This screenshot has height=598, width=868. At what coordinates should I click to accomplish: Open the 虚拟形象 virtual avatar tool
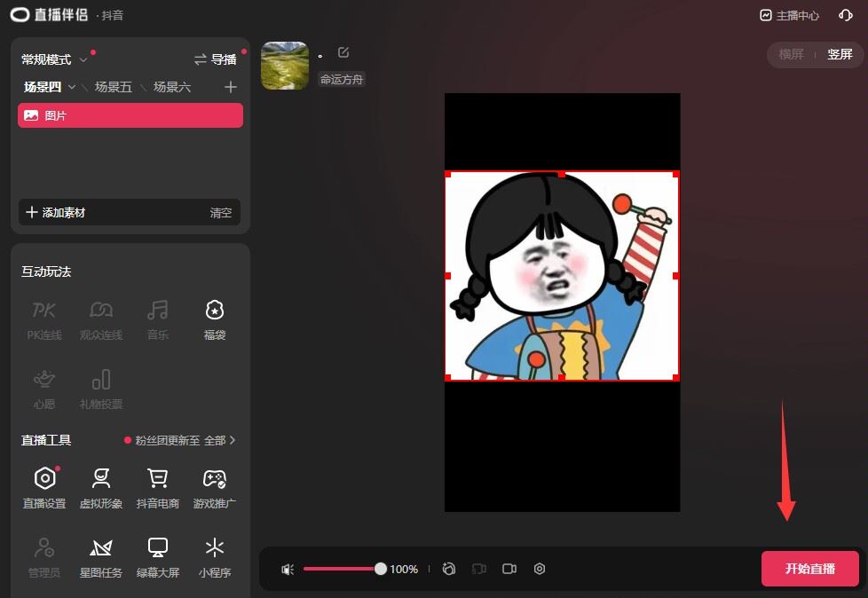point(101,487)
